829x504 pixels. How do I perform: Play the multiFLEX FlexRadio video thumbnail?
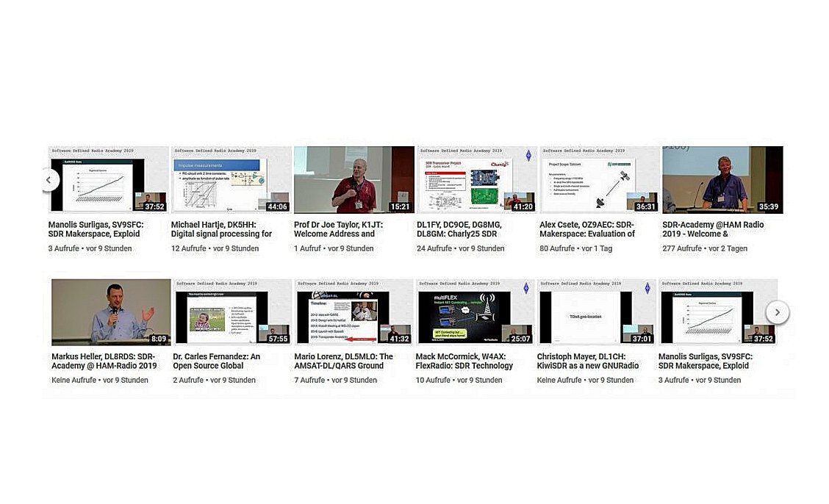pyautogui.click(x=475, y=312)
